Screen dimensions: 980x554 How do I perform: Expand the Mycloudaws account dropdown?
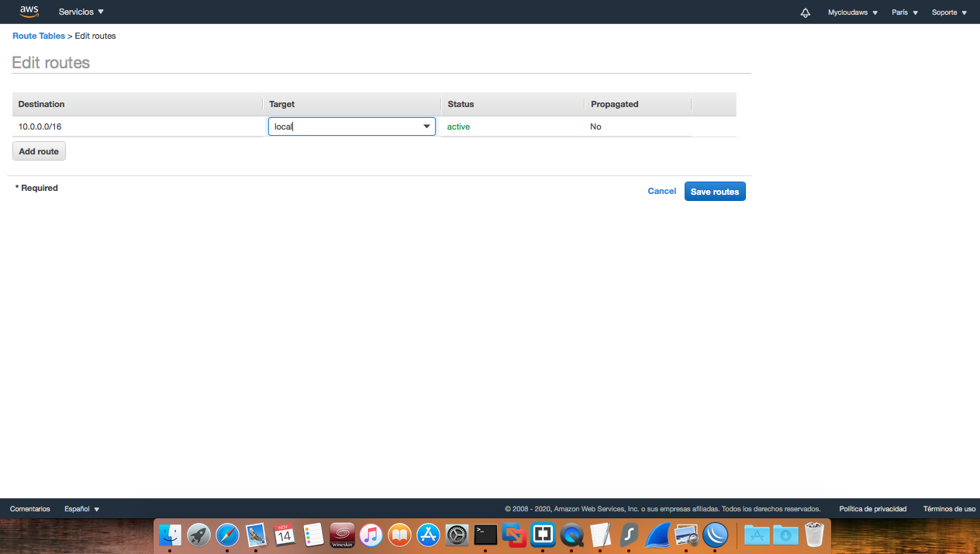coord(851,12)
